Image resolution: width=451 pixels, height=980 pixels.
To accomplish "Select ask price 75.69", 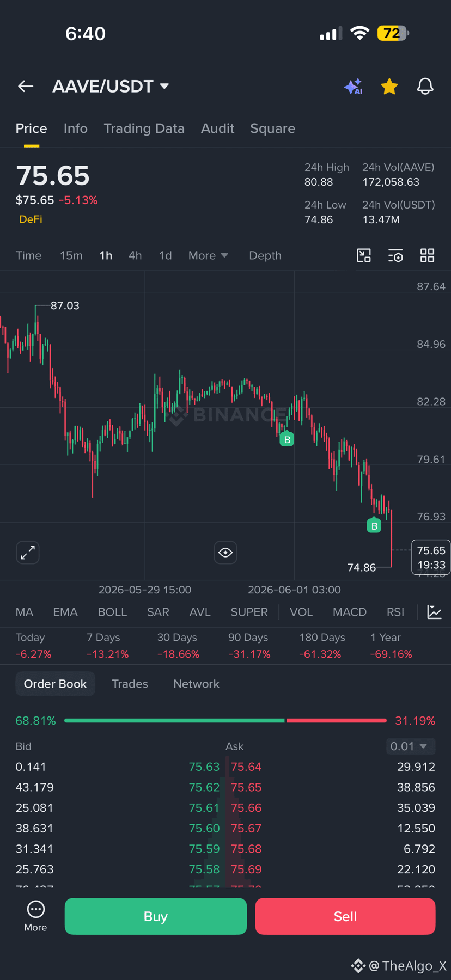I will point(246,869).
